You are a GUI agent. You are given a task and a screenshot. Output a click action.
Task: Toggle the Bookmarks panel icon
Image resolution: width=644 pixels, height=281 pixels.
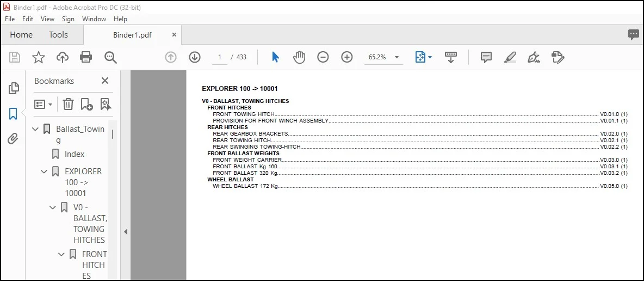(13, 114)
